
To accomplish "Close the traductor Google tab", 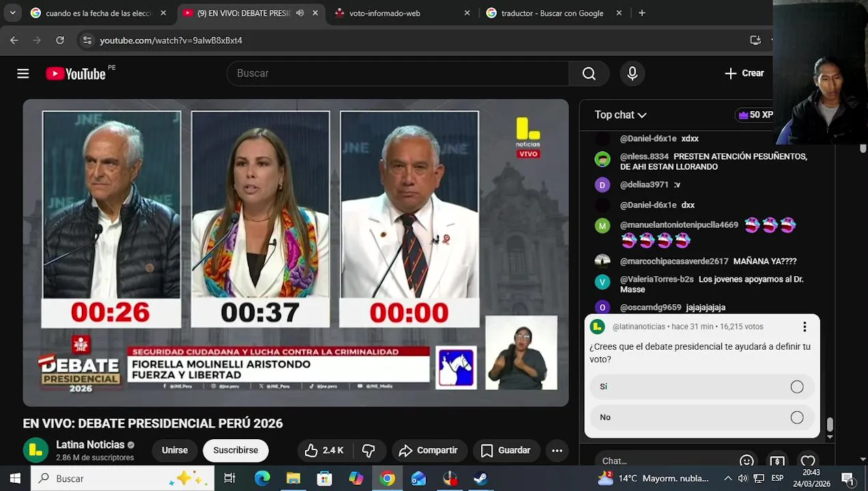I will 619,13.
